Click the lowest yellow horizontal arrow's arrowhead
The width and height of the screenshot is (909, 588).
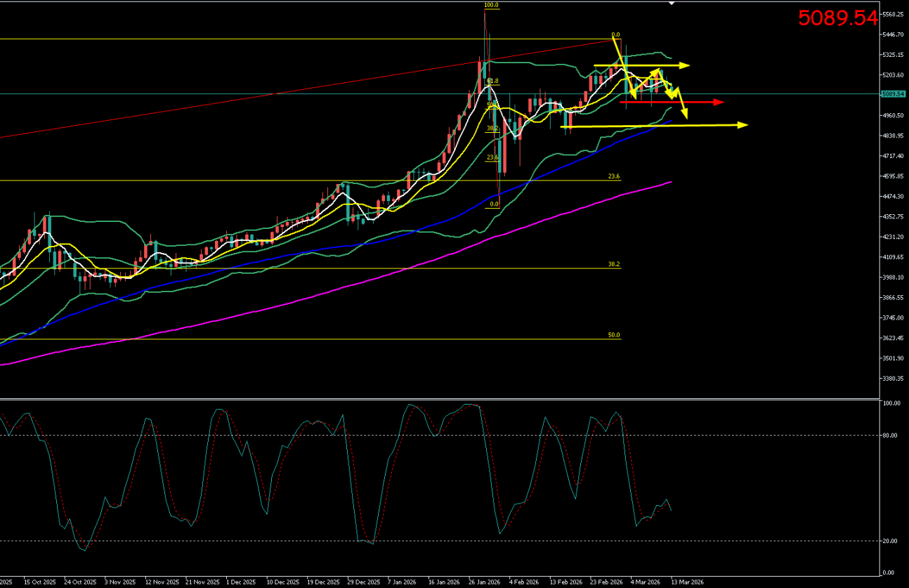743,125
